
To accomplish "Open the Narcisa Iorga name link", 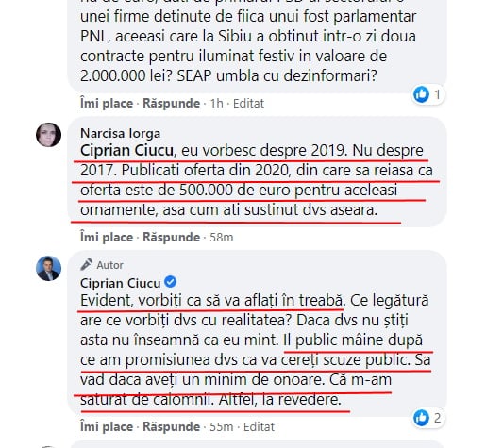I will [120, 133].
